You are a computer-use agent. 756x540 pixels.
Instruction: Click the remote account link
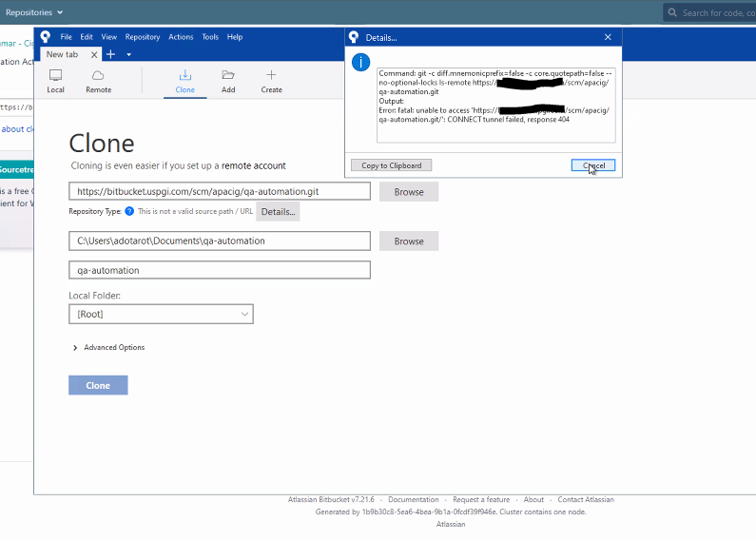254,165
